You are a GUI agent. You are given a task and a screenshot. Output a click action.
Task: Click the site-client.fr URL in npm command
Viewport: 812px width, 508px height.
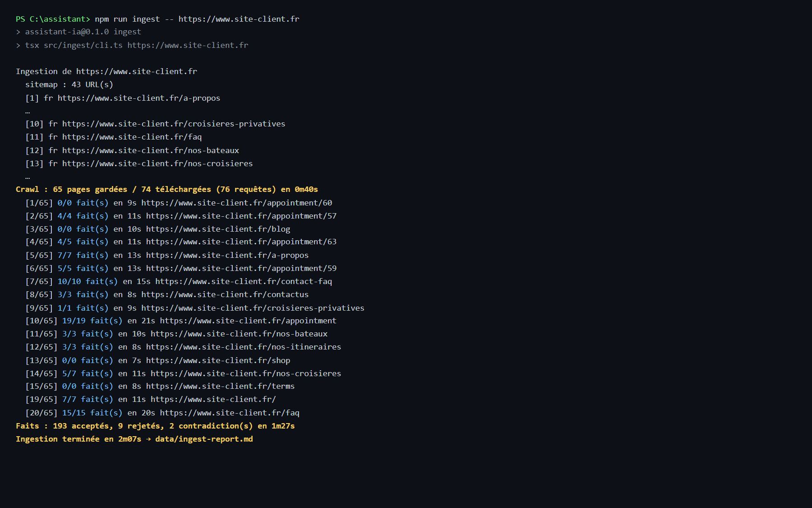point(239,19)
